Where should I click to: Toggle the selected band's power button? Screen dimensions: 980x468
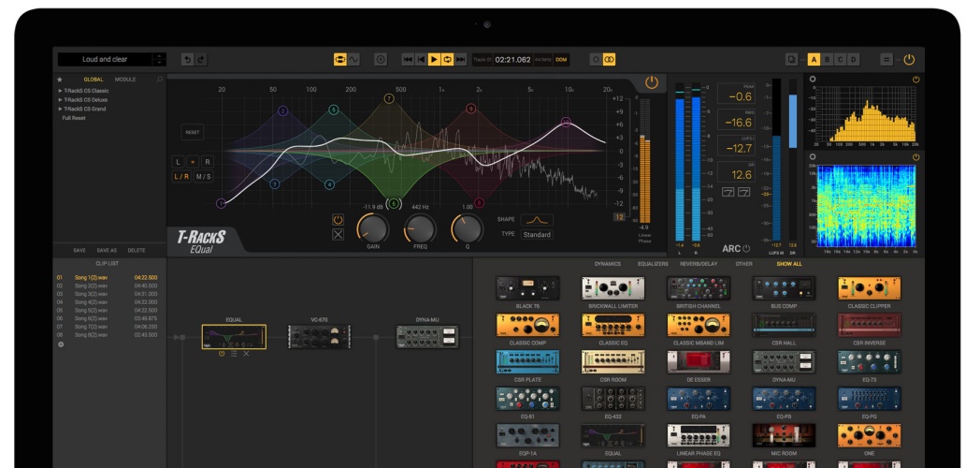click(x=339, y=220)
